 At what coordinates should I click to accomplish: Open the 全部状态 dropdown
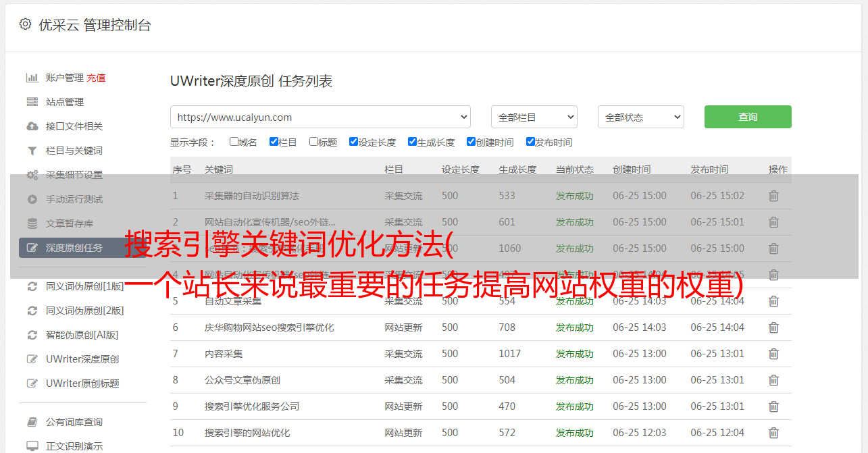tap(641, 117)
